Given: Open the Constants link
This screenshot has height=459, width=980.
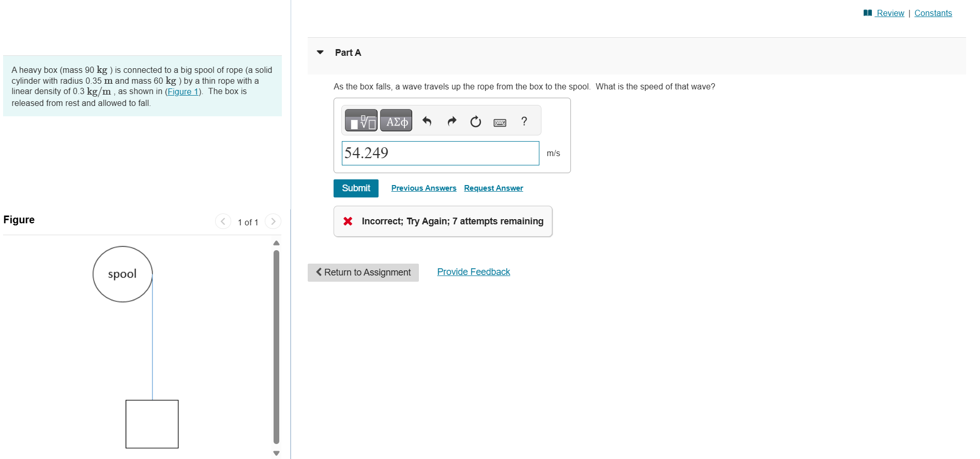Looking at the screenshot, I should (x=933, y=13).
